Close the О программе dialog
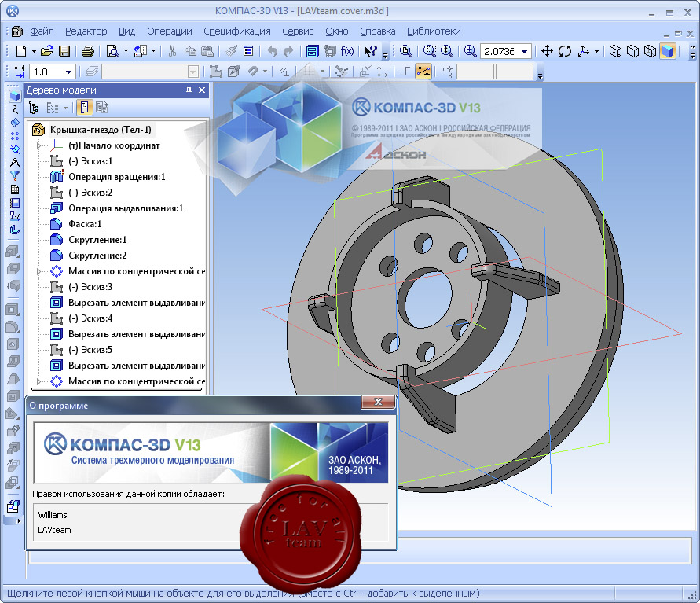Viewport: 700px width, 603px height. [x=378, y=402]
